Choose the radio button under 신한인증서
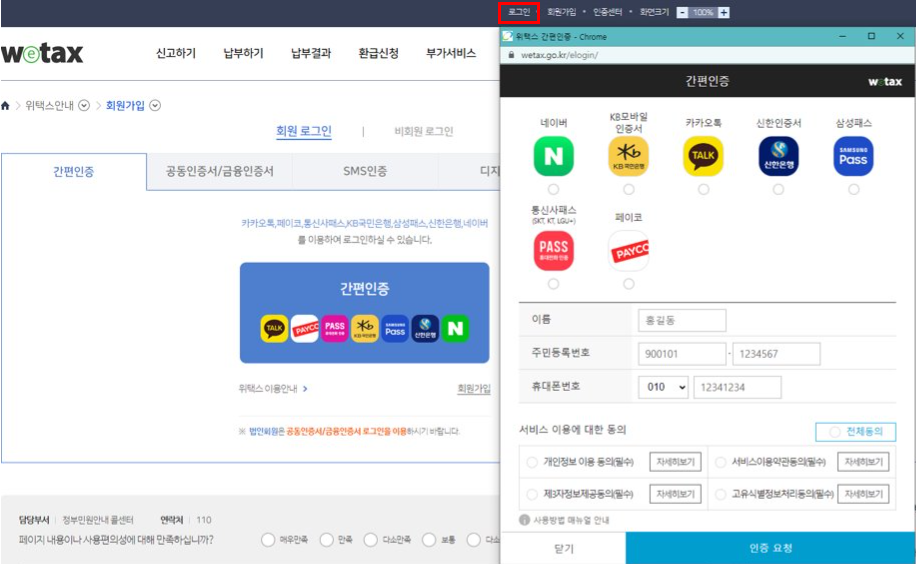Screen dimensions: 916x564 tap(778, 189)
